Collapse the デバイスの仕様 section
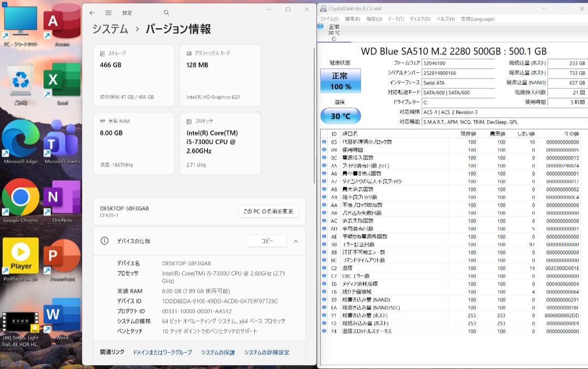This screenshot has width=588, height=369. coord(296,241)
